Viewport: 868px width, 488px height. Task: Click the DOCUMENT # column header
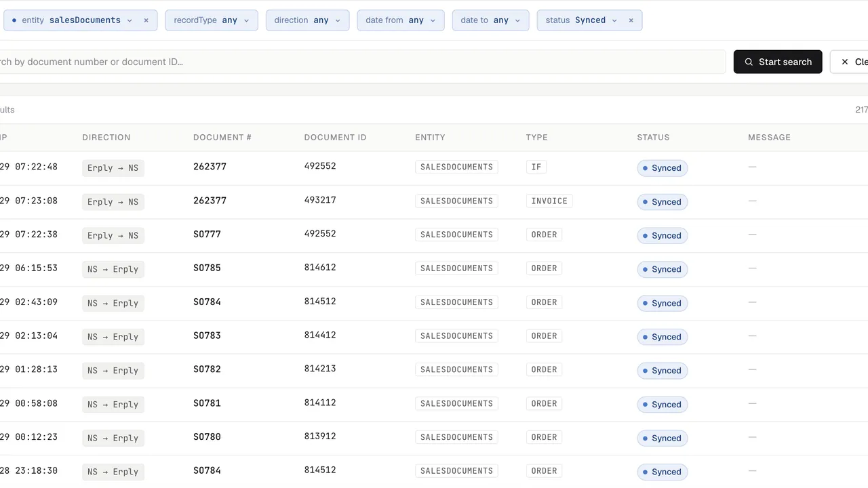(x=222, y=138)
